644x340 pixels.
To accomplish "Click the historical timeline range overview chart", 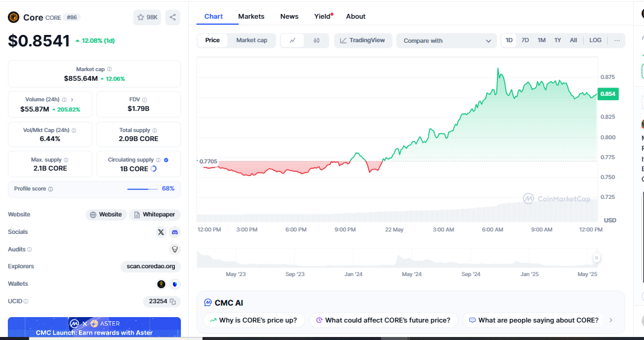I will (x=397, y=258).
